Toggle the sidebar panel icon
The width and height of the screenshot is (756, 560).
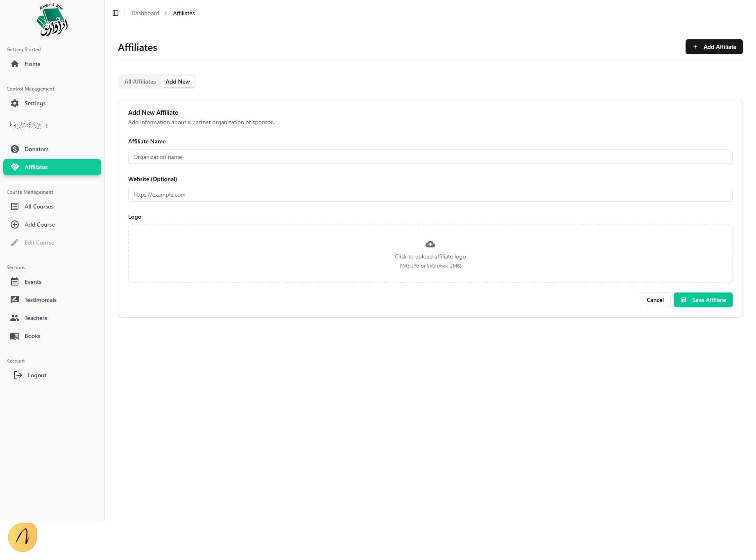(115, 13)
